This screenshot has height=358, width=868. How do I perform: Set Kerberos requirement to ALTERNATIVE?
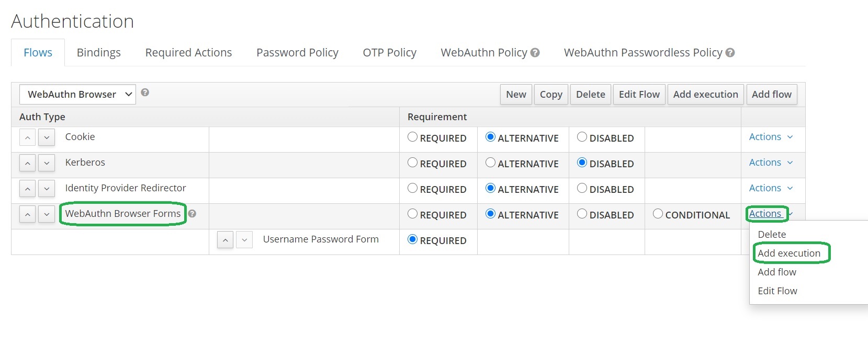(x=490, y=163)
